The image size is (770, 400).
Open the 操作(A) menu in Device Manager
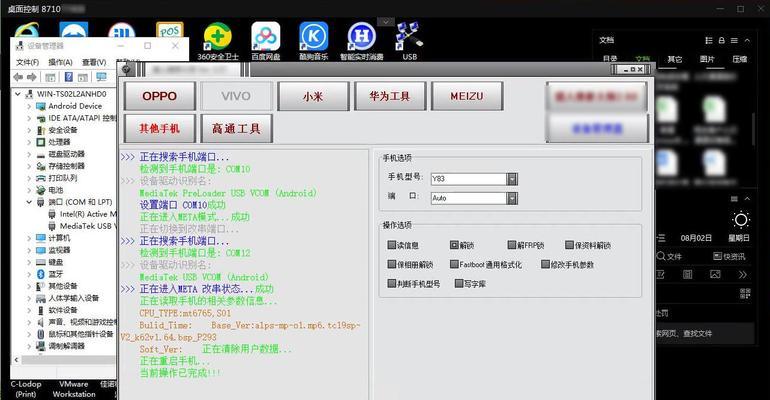point(60,62)
